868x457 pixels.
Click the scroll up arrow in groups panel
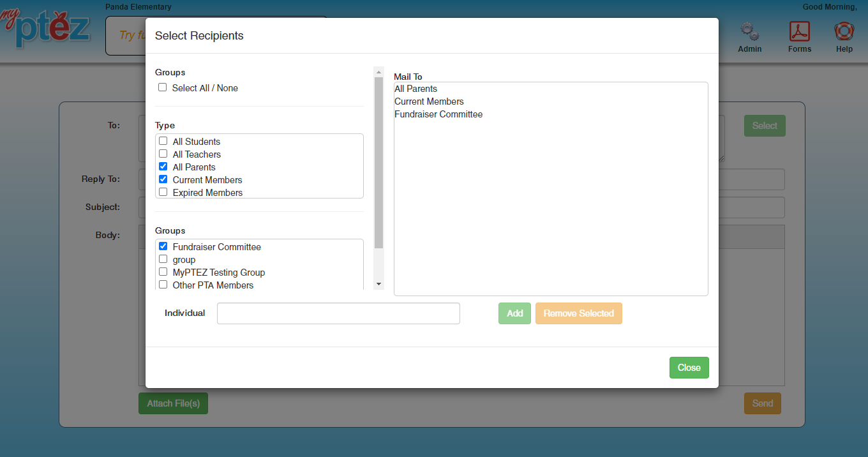click(x=378, y=72)
